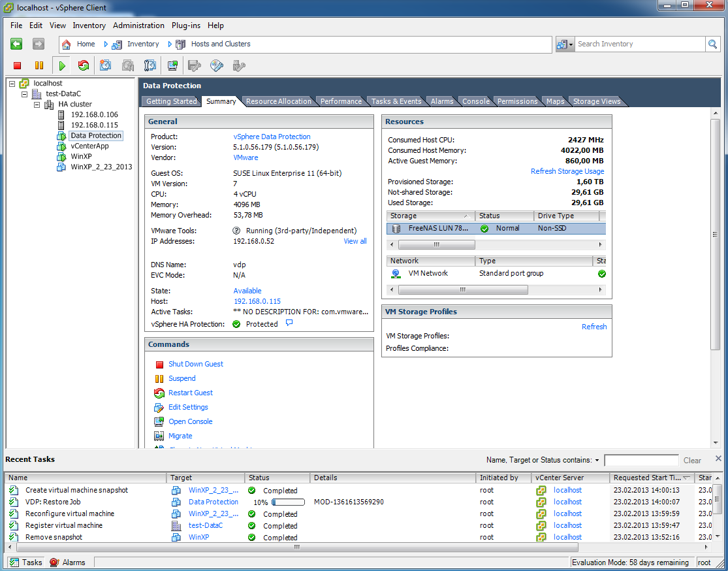This screenshot has height=571, width=728.
Task: Open the Permissions tab
Action: coord(517,101)
